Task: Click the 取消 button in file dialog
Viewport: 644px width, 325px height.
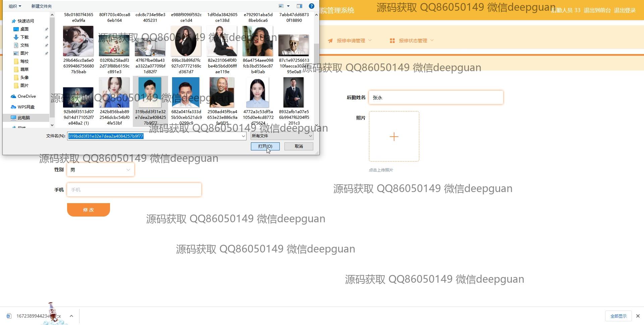Action: pos(299,146)
